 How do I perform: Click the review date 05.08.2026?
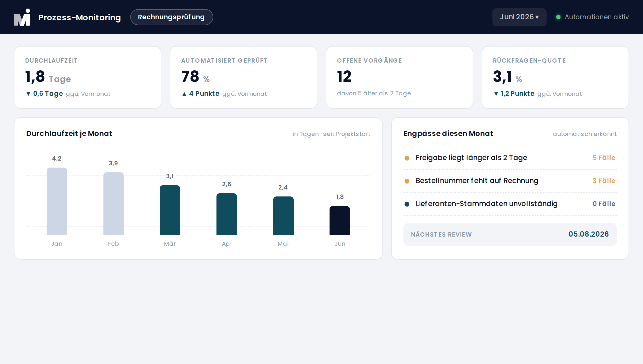589,234
